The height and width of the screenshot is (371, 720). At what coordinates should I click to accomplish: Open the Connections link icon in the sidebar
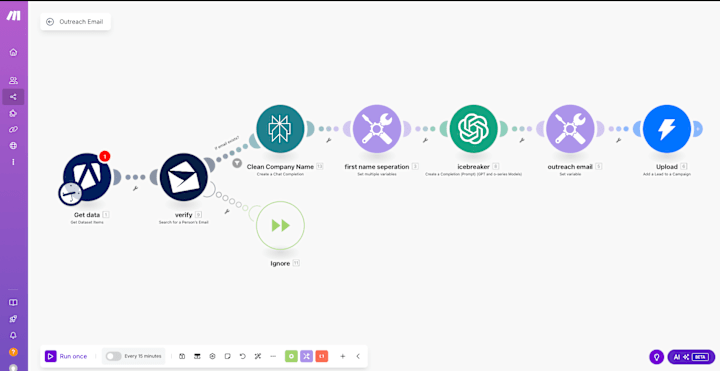[x=13, y=129]
